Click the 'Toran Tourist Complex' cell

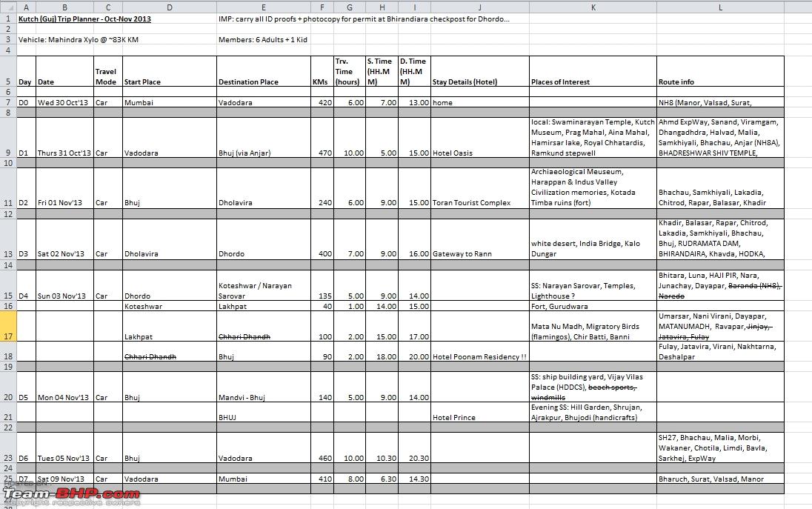pyautogui.click(x=479, y=188)
